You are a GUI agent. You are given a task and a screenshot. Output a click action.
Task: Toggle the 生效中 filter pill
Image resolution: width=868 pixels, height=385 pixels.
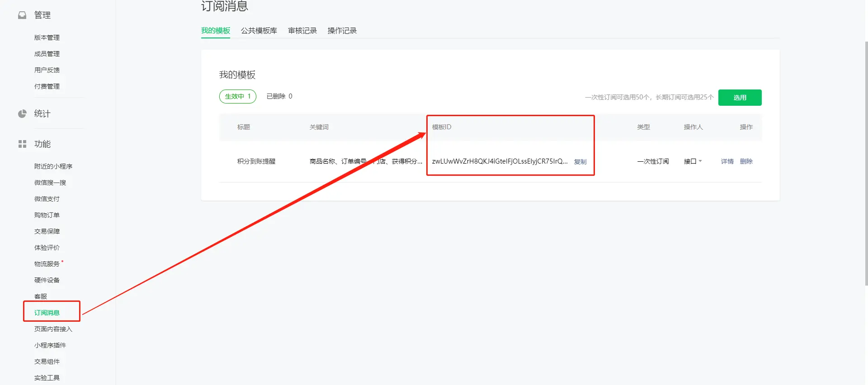point(238,96)
